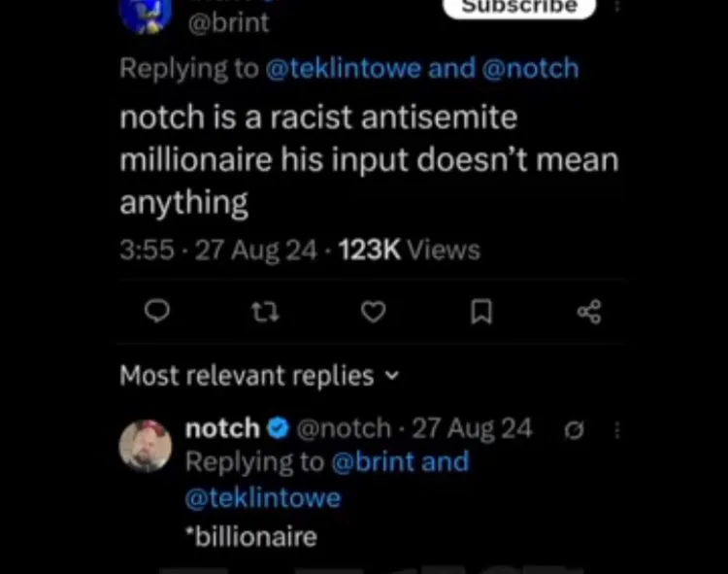Viewport: 728px width, 574px height.
Task: Open the share icon menu
Action: 589,312
